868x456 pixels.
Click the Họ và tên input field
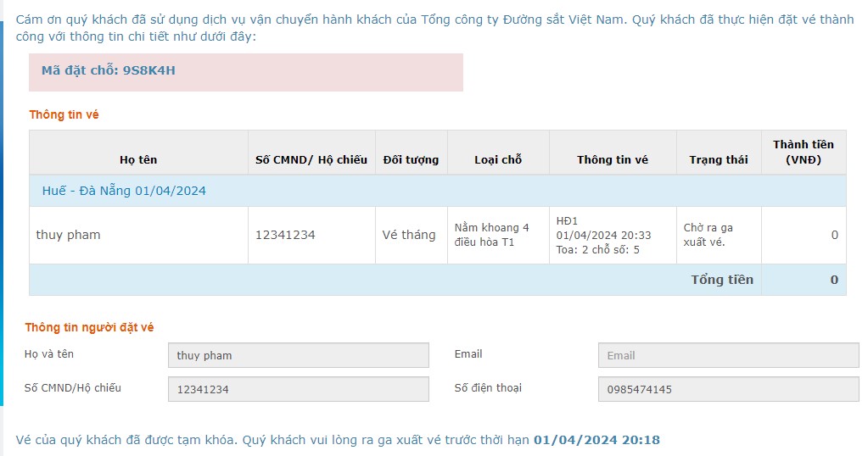click(x=298, y=355)
